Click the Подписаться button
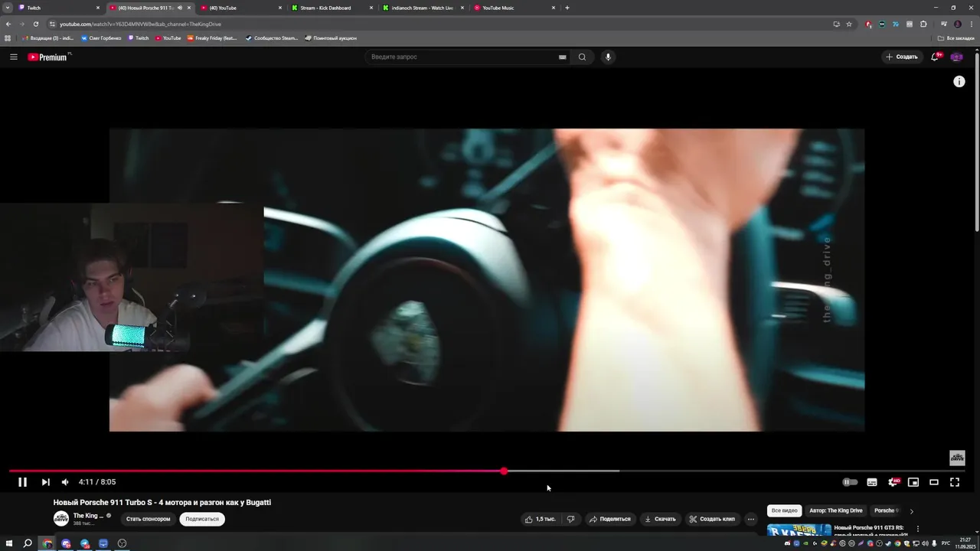This screenshot has height=551, width=980. [x=202, y=519]
